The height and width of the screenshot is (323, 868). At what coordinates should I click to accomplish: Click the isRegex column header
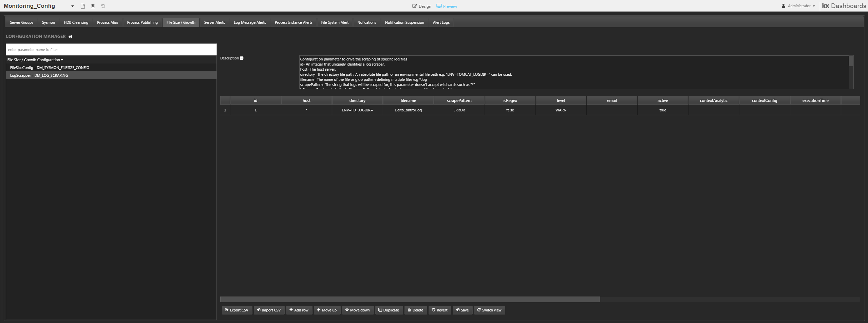[x=510, y=101]
